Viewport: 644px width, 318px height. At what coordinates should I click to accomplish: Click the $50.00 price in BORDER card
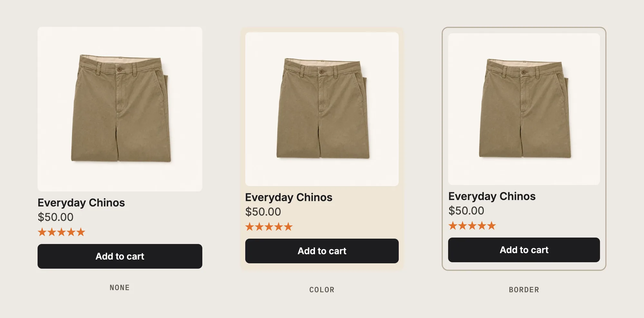pos(466,211)
